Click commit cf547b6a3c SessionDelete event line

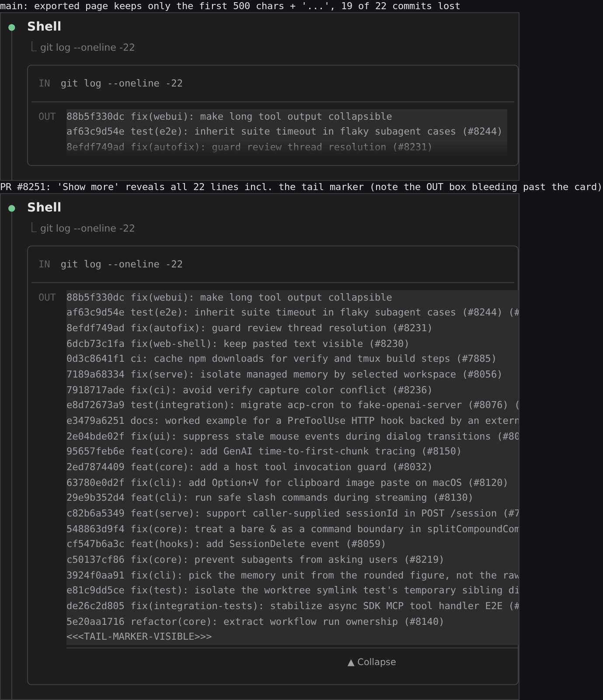pyautogui.click(x=226, y=544)
